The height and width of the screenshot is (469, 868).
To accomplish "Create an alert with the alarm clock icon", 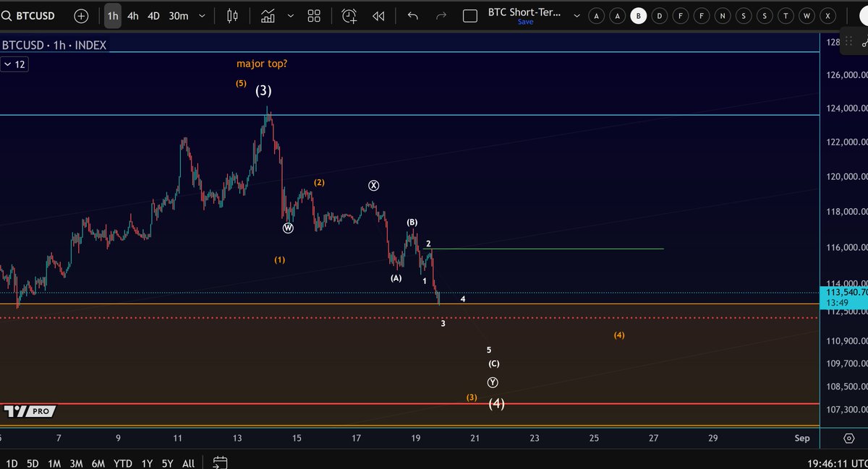I will point(349,15).
